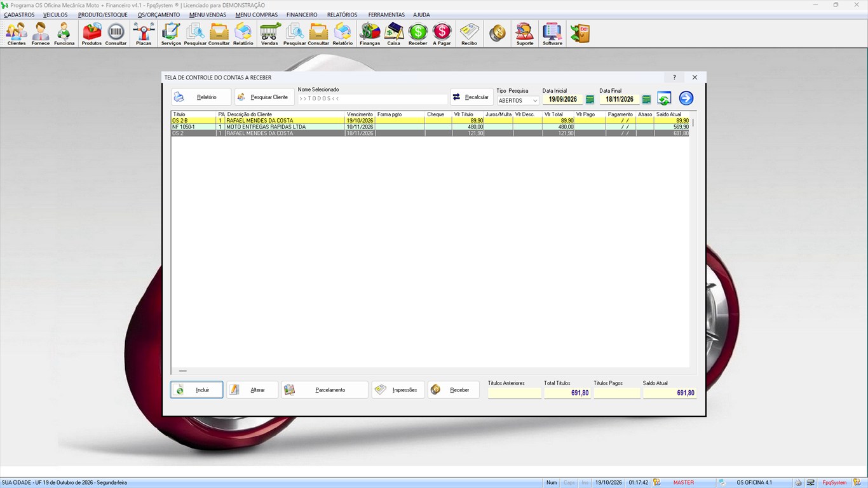868x488 pixels.
Task: Open the Produtos toolbox icon
Action: click(x=92, y=34)
